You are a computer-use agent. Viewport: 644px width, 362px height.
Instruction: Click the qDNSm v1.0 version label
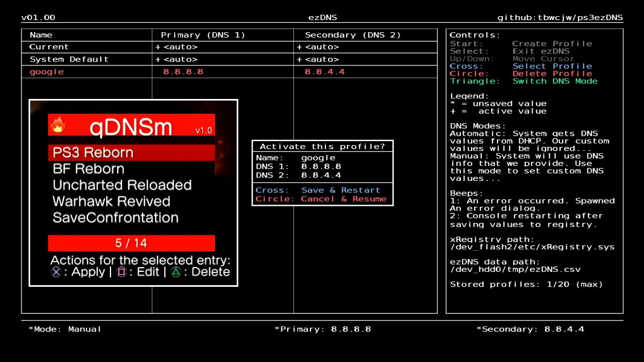[204, 130]
